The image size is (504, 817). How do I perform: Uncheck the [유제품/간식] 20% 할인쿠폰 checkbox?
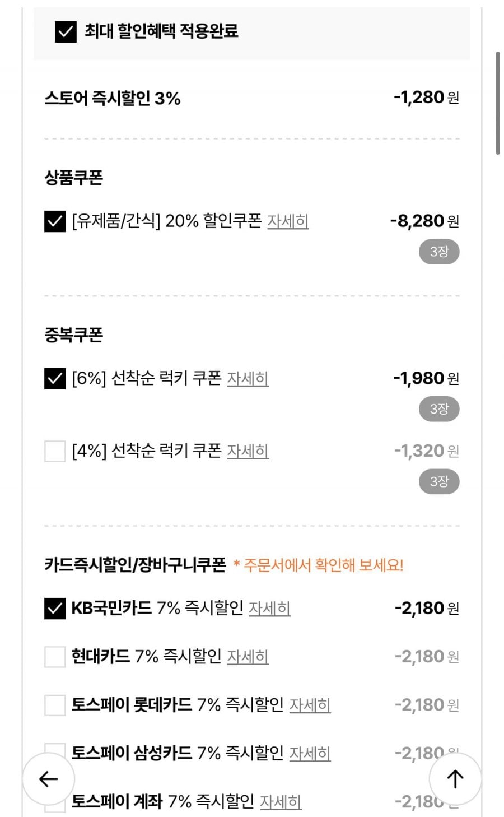coord(55,221)
